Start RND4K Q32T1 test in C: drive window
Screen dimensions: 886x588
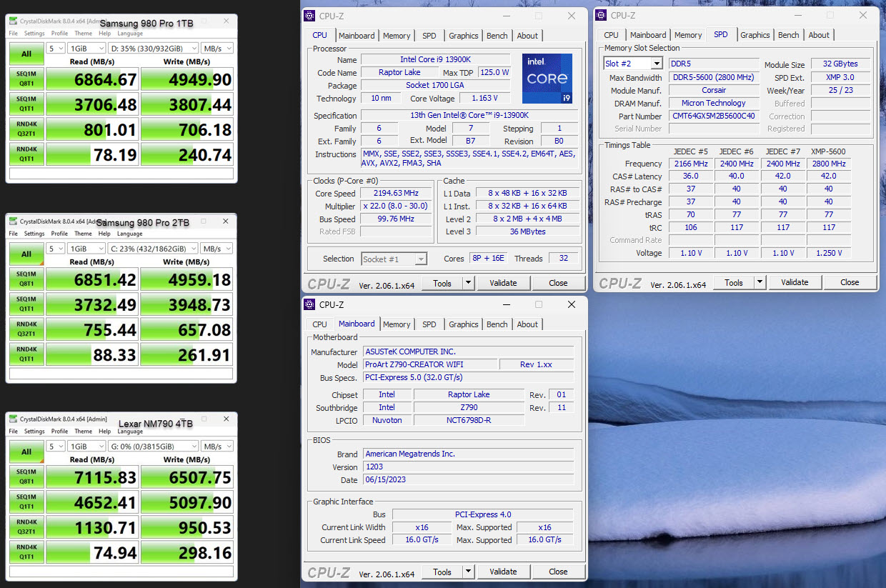tap(26, 329)
